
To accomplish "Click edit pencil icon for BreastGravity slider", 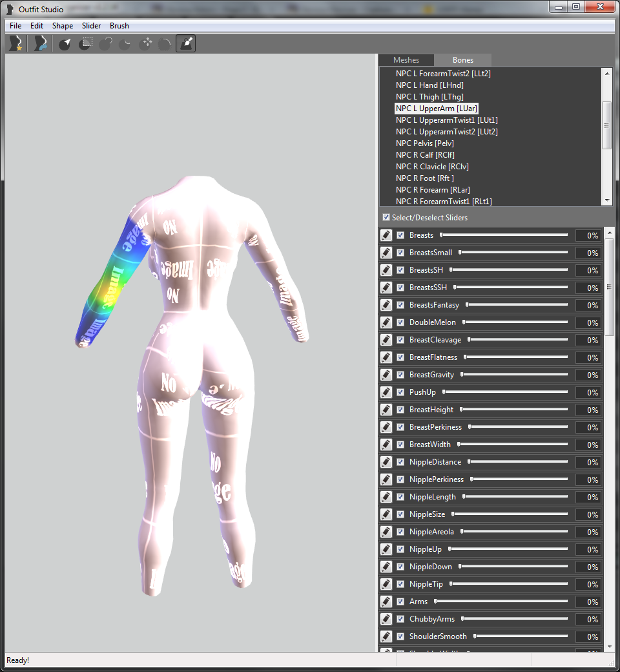I will point(386,375).
